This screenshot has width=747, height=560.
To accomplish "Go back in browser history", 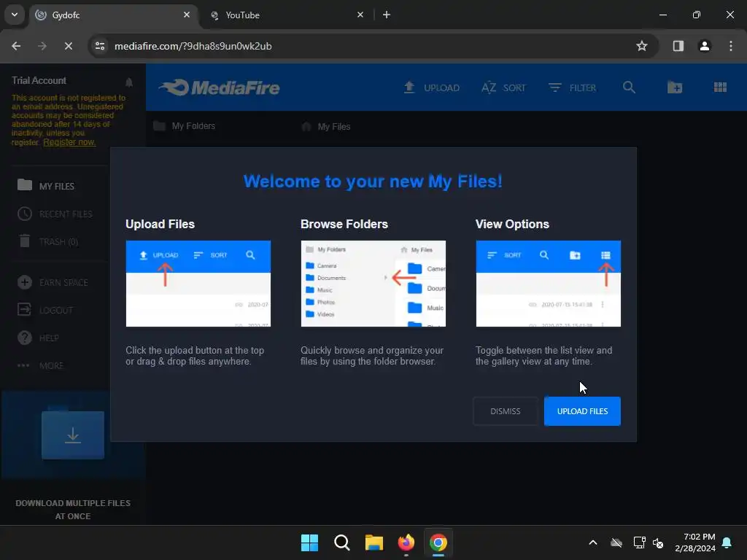I will pyautogui.click(x=16, y=46).
